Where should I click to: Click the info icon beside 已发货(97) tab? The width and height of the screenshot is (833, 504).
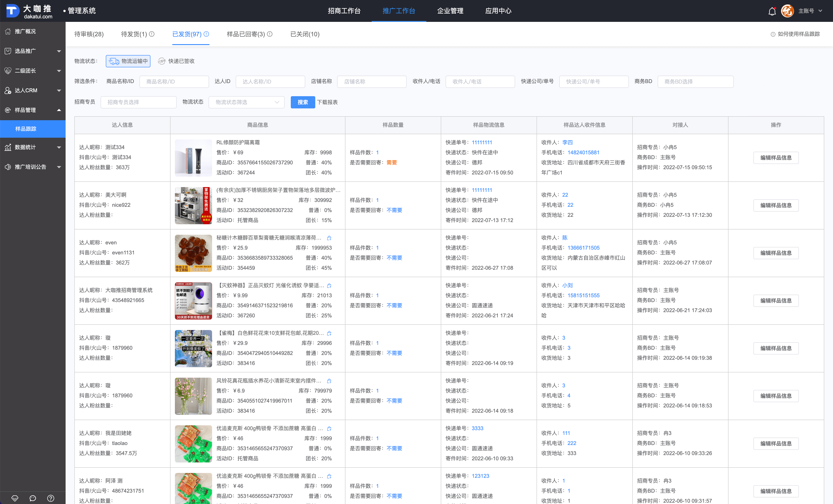click(x=207, y=34)
